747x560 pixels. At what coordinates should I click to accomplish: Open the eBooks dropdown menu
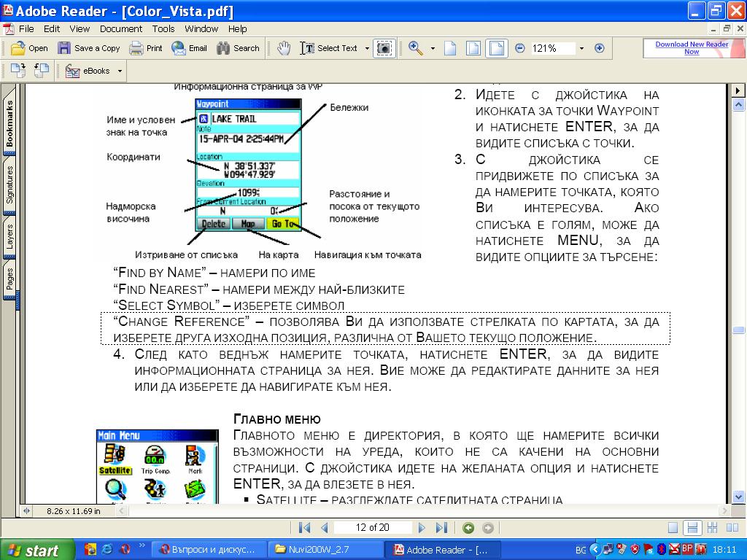[x=120, y=71]
